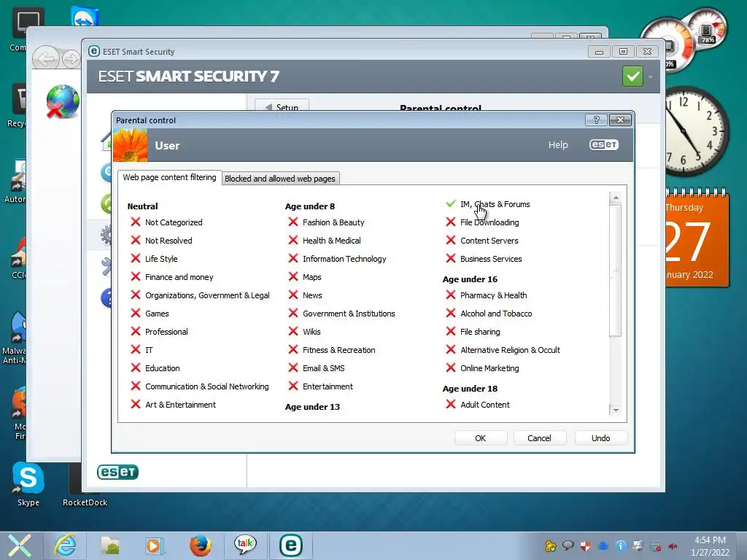Open the Help link in dialog header
Screen dimensions: 747x560
pyautogui.click(x=558, y=145)
